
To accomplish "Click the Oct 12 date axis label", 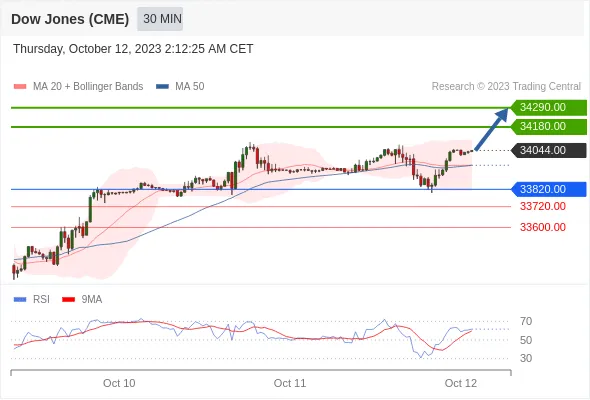I will pos(461,383).
